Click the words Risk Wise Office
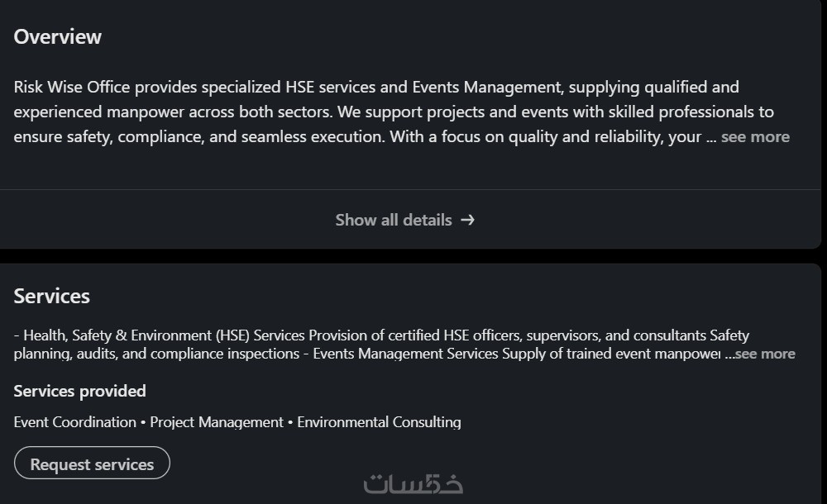The height and width of the screenshot is (504, 827). [x=72, y=87]
